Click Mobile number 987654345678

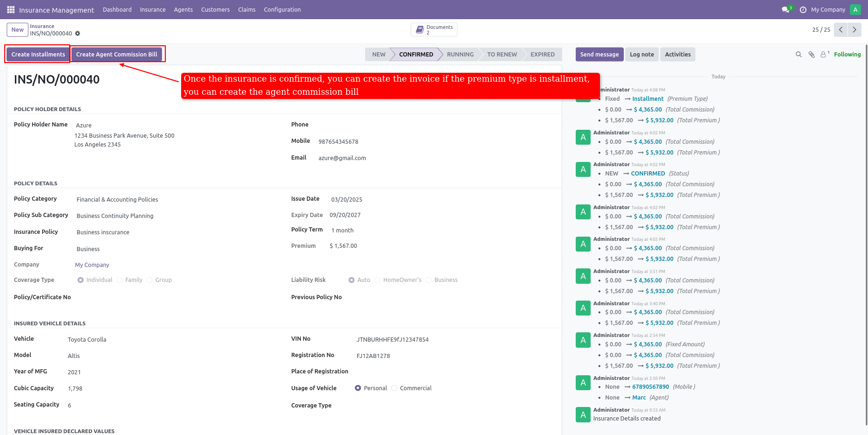point(339,142)
